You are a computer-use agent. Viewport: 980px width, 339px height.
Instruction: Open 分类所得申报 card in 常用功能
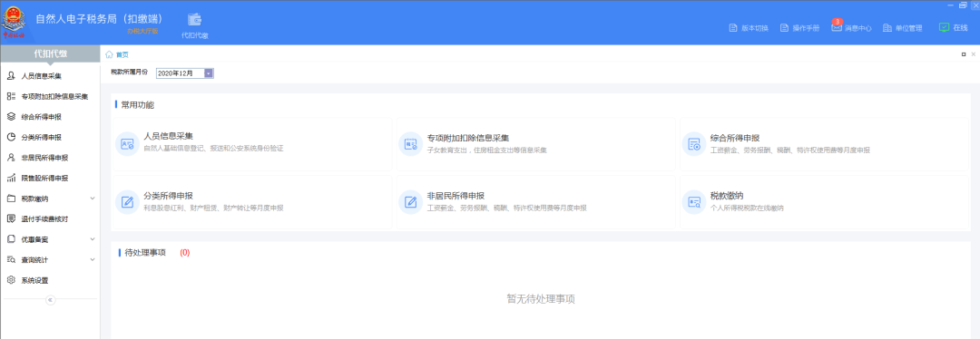coord(252,201)
